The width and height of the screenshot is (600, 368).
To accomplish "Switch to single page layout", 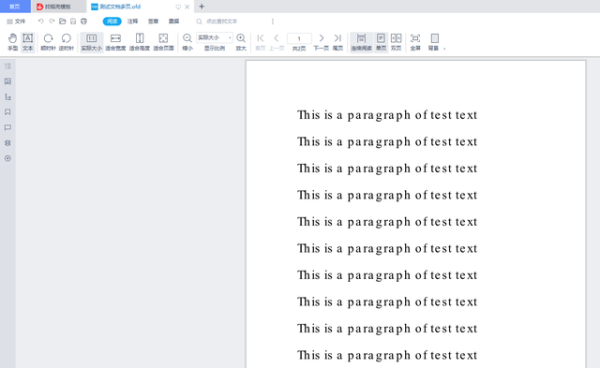I will (381, 42).
